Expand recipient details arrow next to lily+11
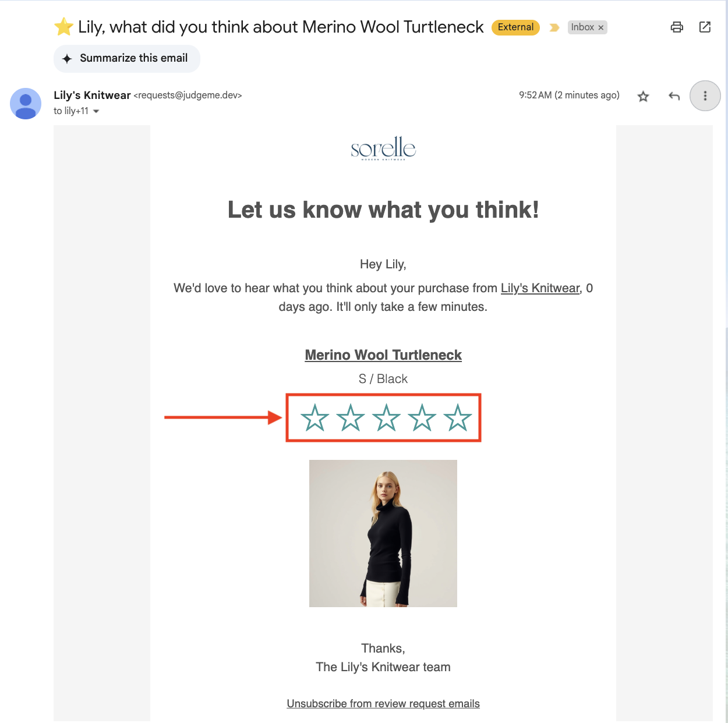Viewport: 728px width, 723px height. (96, 111)
